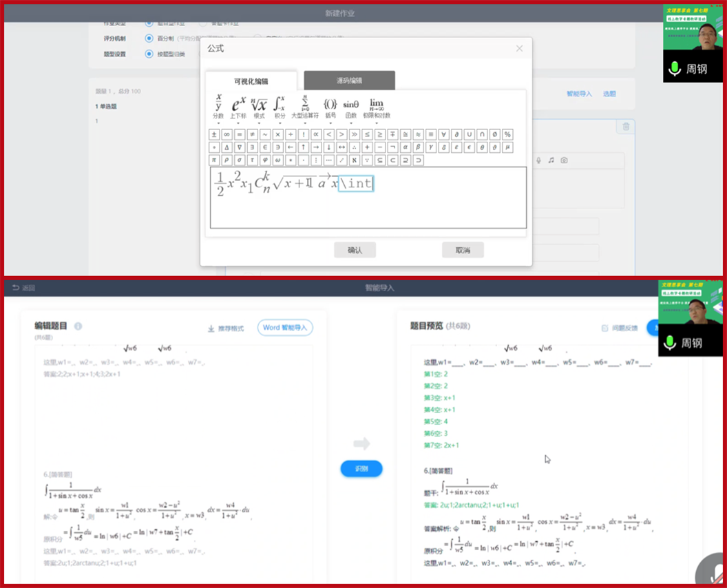Image resolution: width=727 pixels, height=588 pixels.
Task: Insert a fraction template in formula editor
Action: (218, 105)
